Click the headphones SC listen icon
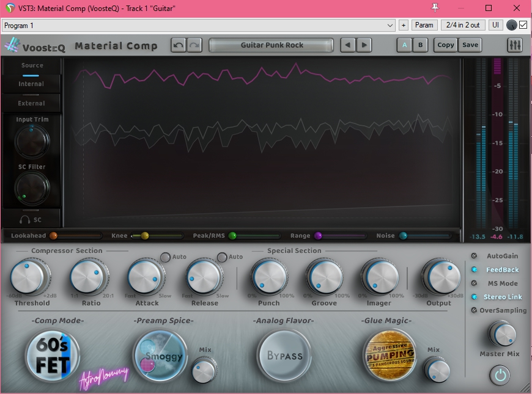Viewport: 532px width, 394px height. [24, 220]
